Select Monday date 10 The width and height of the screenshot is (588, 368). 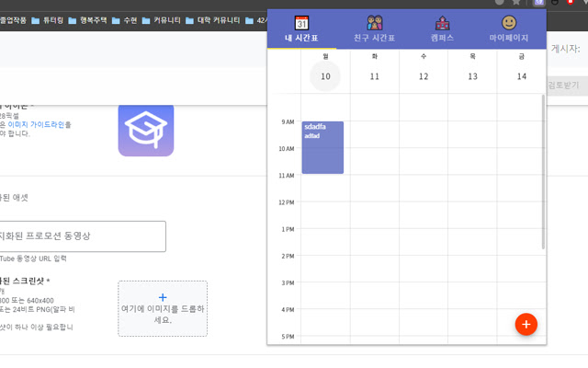point(325,76)
